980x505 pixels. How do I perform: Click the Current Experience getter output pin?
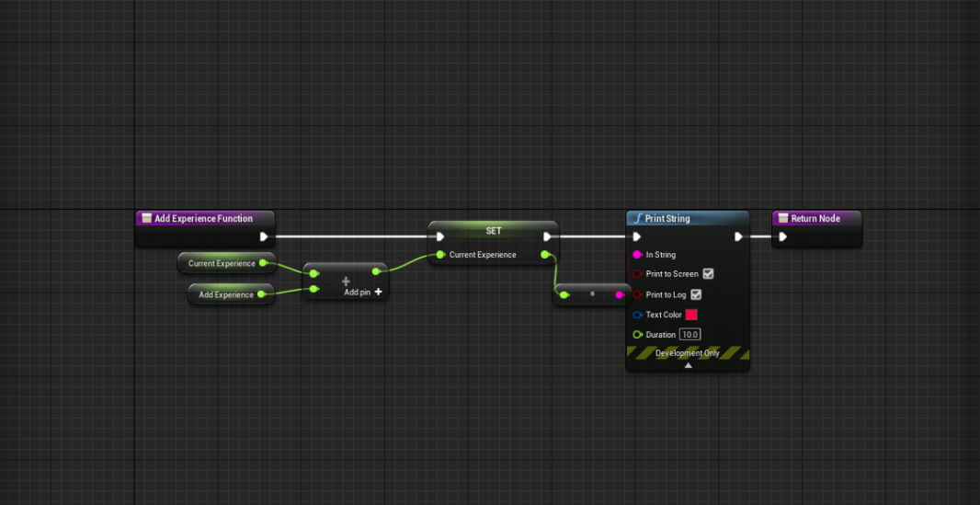coord(263,263)
